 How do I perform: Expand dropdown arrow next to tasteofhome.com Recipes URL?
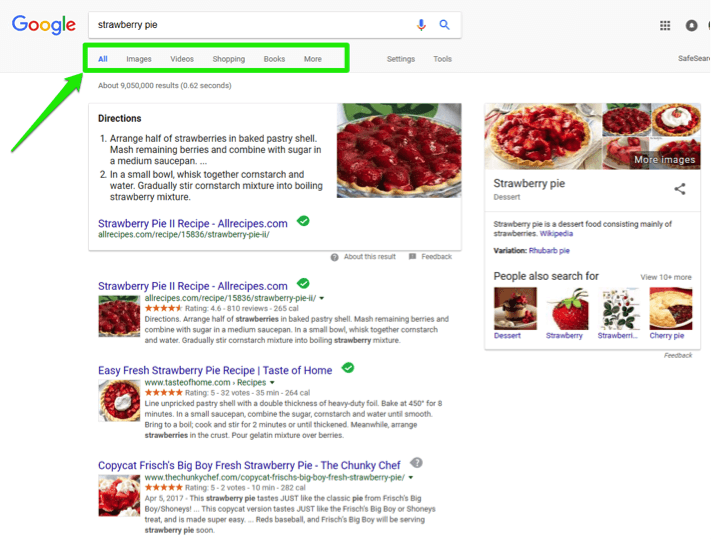point(272,383)
